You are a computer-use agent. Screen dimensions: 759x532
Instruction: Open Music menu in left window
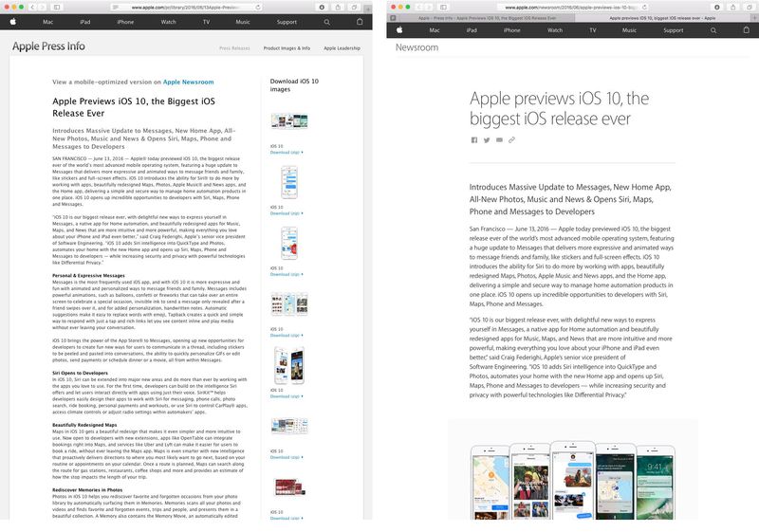[x=243, y=22]
